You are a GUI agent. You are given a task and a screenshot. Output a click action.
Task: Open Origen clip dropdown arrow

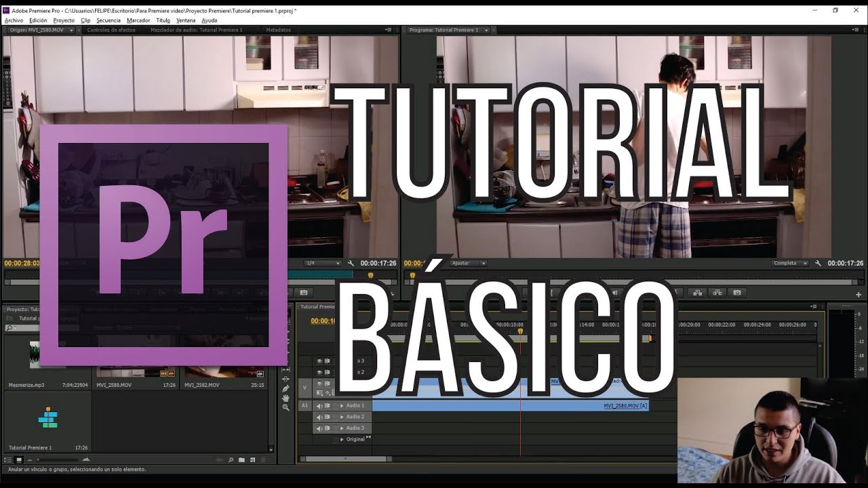coord(71,30)
